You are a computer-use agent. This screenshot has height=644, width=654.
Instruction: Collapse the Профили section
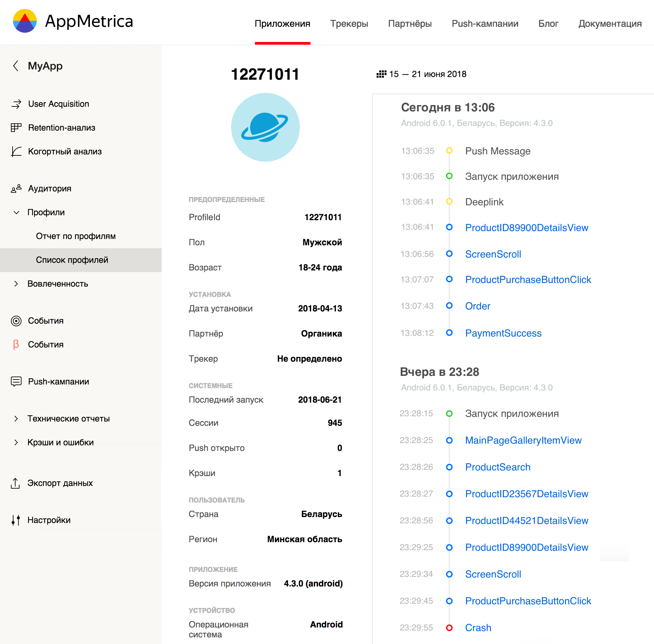[x=16, y=213]
